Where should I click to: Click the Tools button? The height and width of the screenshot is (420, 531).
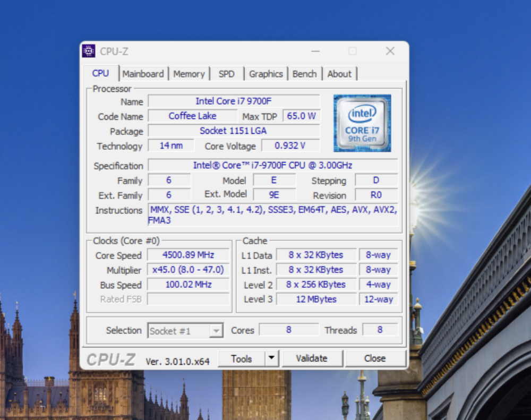[x=242, y=358]
